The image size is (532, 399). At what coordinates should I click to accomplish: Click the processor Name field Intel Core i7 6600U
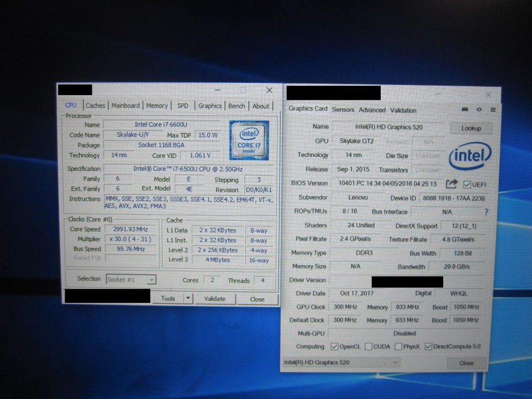[x=161, y=125]
